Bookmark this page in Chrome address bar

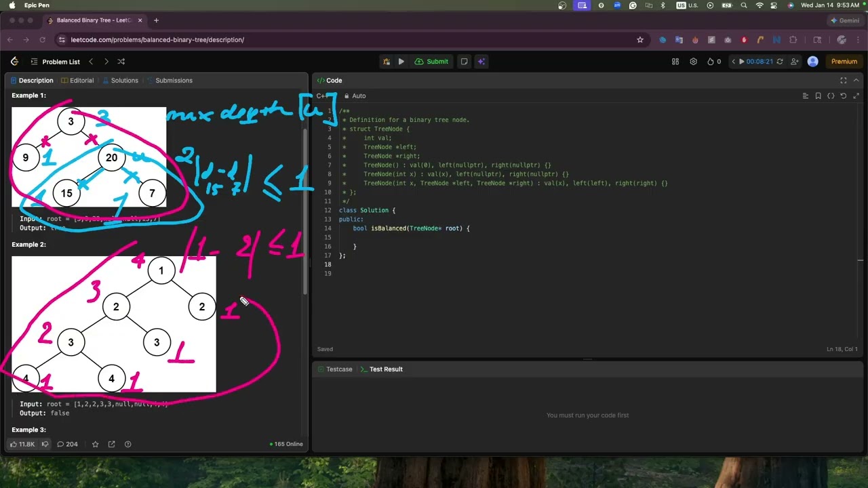(x=639, y=40)
